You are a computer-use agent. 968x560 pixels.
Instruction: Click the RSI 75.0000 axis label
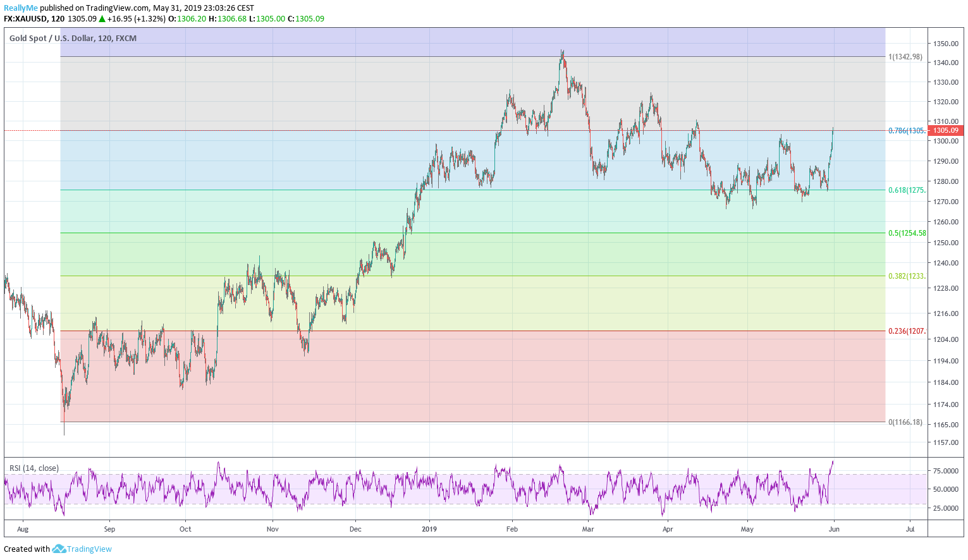pos(945,471)
